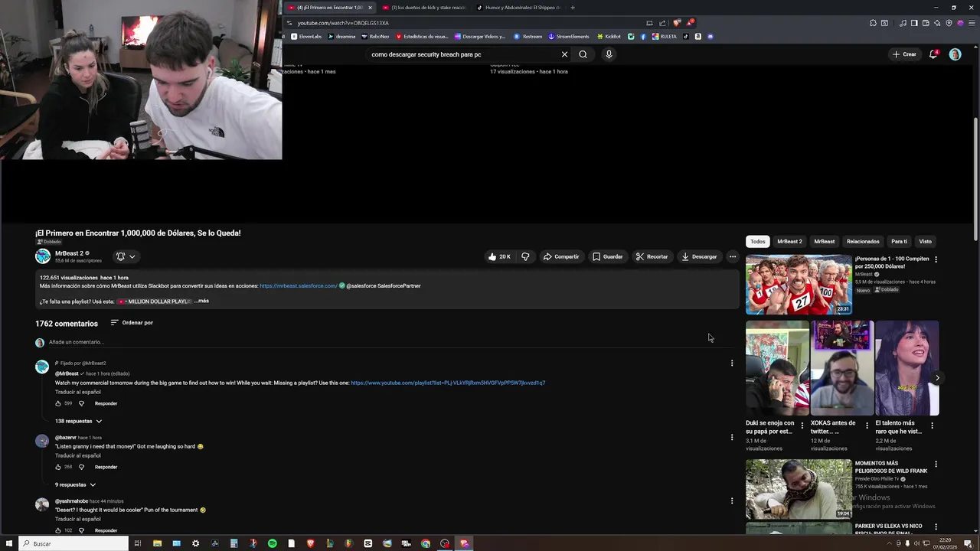This screenshot has width=980, height=551.
Task: Click the share page icon in address bar
Action: pos(662,23)
